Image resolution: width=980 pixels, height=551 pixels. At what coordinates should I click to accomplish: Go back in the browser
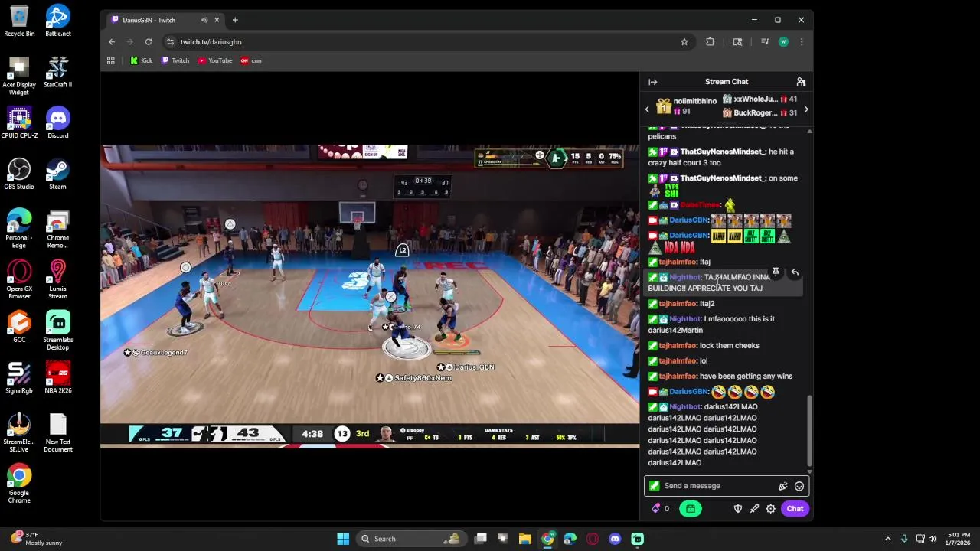(x=112, y=42)
